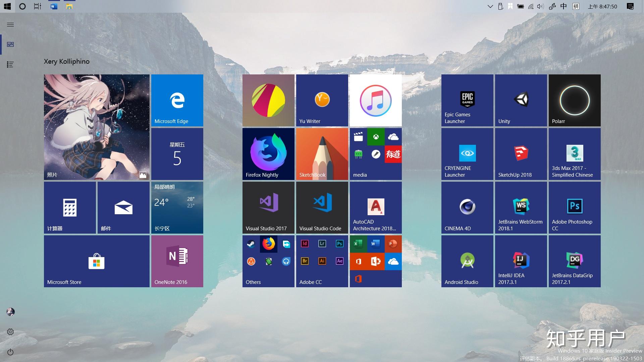This screenshot has width=644, height=362.
Task: Open the Photos (照片) live tile
Action: 97,127
